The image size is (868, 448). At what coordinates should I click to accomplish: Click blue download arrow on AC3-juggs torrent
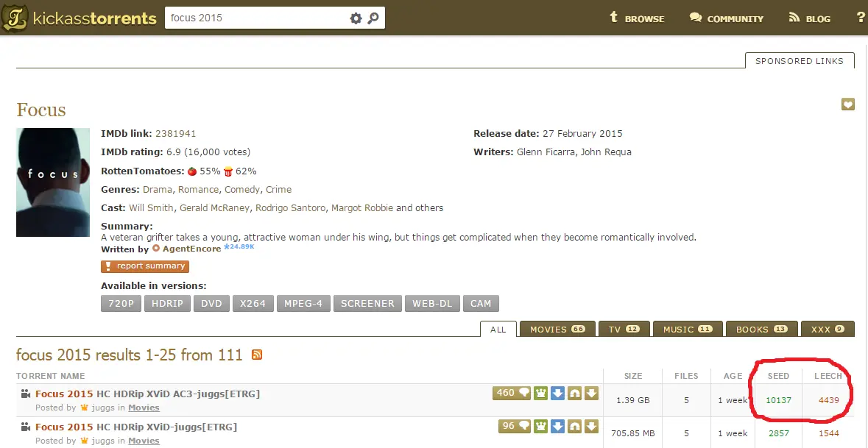(557, 394)
